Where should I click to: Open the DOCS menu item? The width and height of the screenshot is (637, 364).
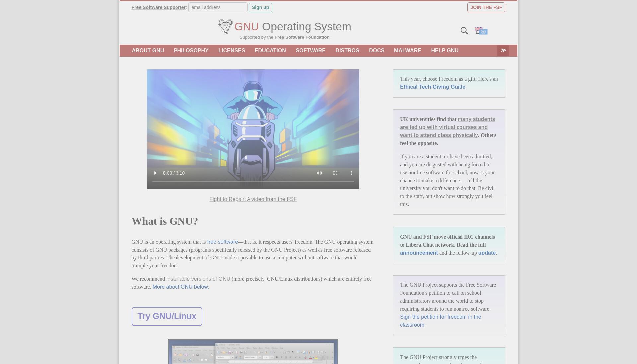coord(377,51)
